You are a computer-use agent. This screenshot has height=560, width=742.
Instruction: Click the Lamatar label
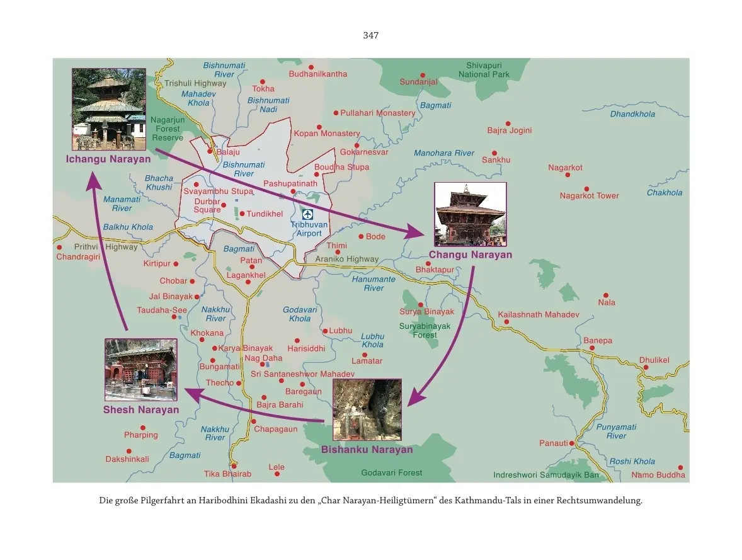(367, 361)
